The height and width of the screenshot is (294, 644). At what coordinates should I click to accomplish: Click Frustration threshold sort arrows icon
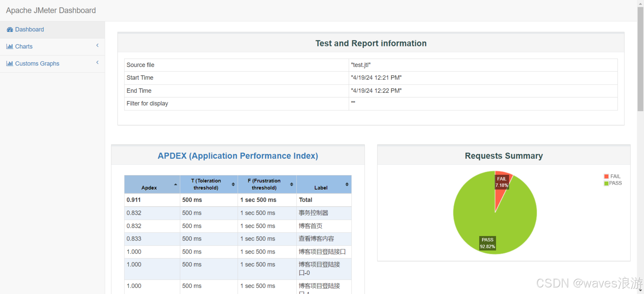pyautogui.click(x=292, y=184)
